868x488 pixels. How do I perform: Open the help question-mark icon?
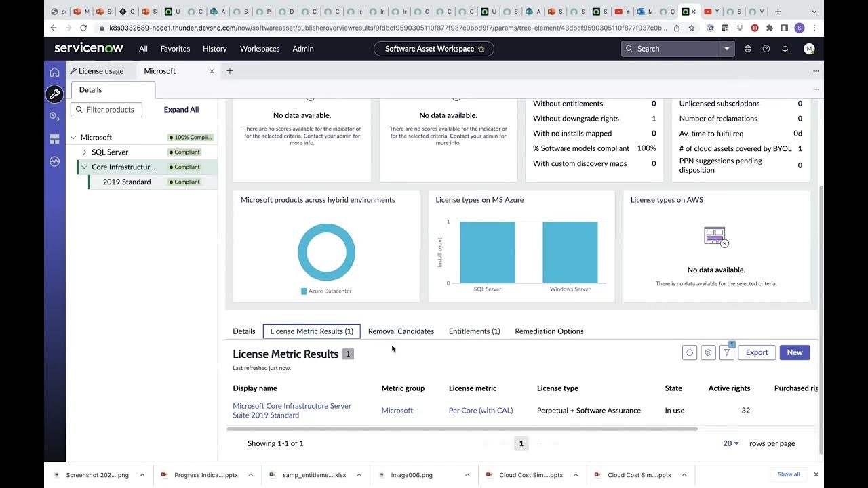(x=766, y=49)
